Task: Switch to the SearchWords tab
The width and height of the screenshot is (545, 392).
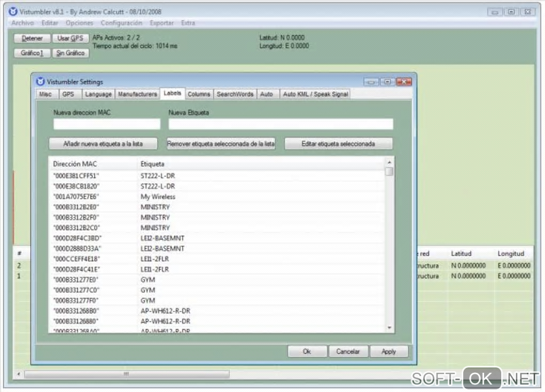Action: point(235,94)
